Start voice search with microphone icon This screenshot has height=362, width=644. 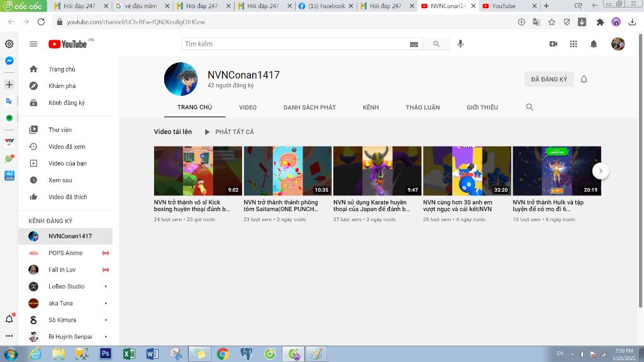point(460,44)
